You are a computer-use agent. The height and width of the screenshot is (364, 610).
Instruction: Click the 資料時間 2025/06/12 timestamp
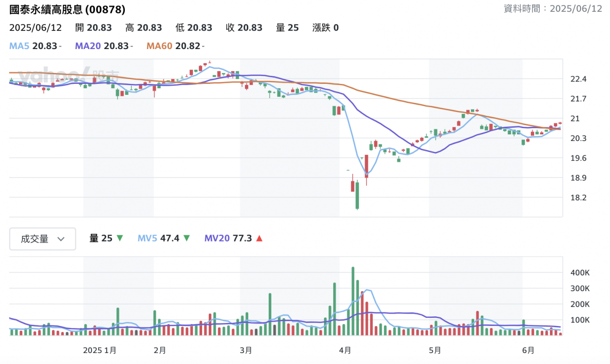click(x=553, y=9)
